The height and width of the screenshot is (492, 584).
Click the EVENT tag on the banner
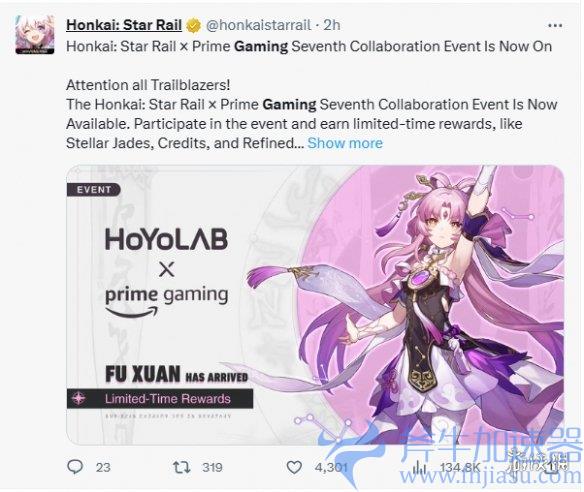click(93, 190)
